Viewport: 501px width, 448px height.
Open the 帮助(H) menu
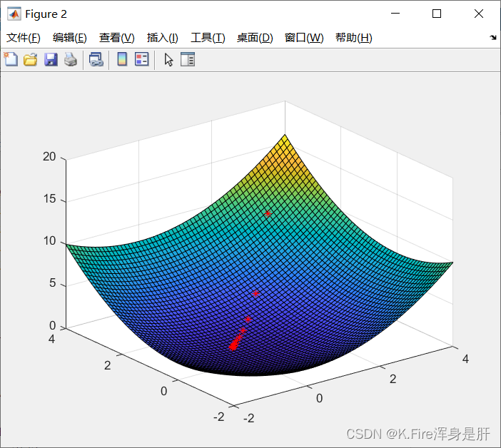coord(354,38)
